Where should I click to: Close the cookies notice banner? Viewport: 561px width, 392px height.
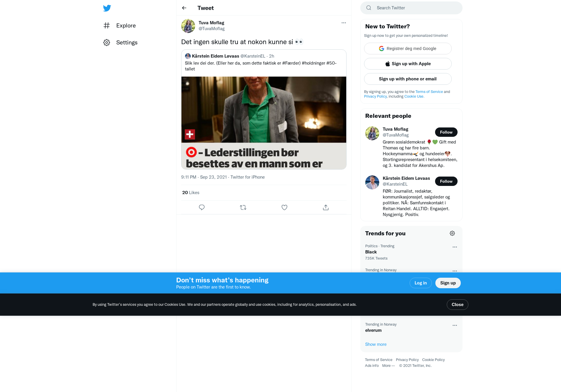click(x=458, y=305)
